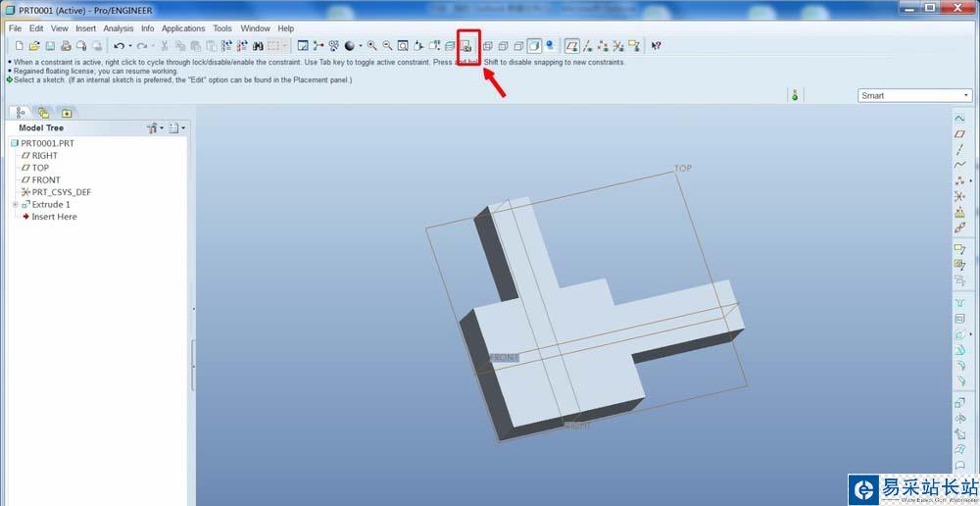Toggle datum axes display
The height and width of the screenshot is (506, 980).
(588, 46)
